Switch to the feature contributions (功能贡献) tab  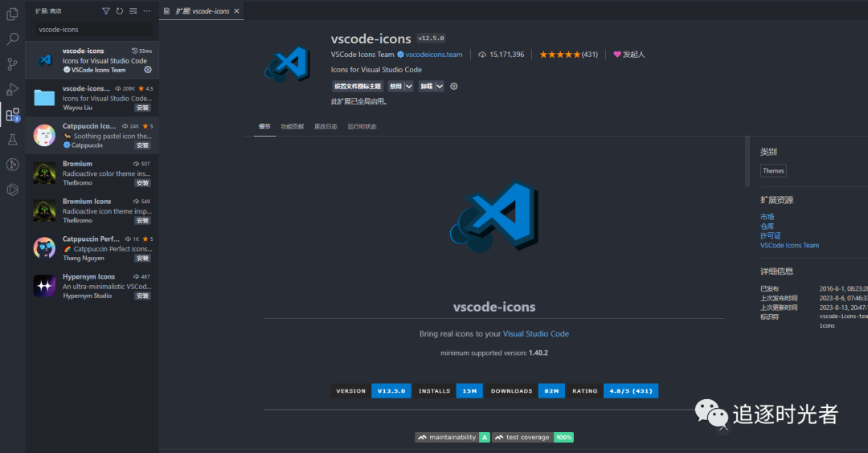click(293, 127)
